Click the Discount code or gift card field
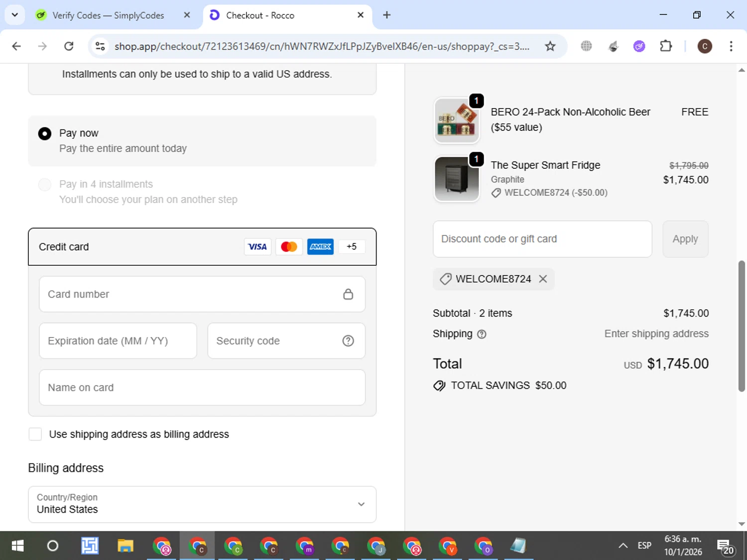The width and height of the screenshot is (747, 560). [x=542, y=239]
